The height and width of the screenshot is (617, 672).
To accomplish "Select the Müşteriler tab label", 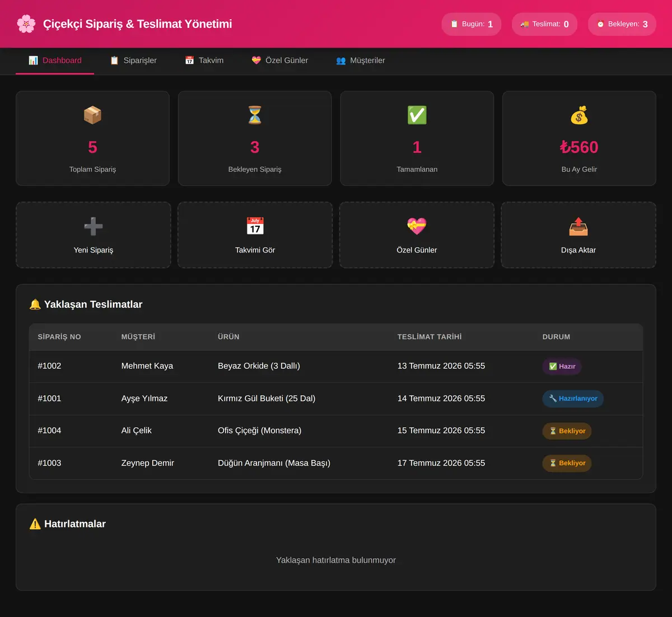I will 367,60.
